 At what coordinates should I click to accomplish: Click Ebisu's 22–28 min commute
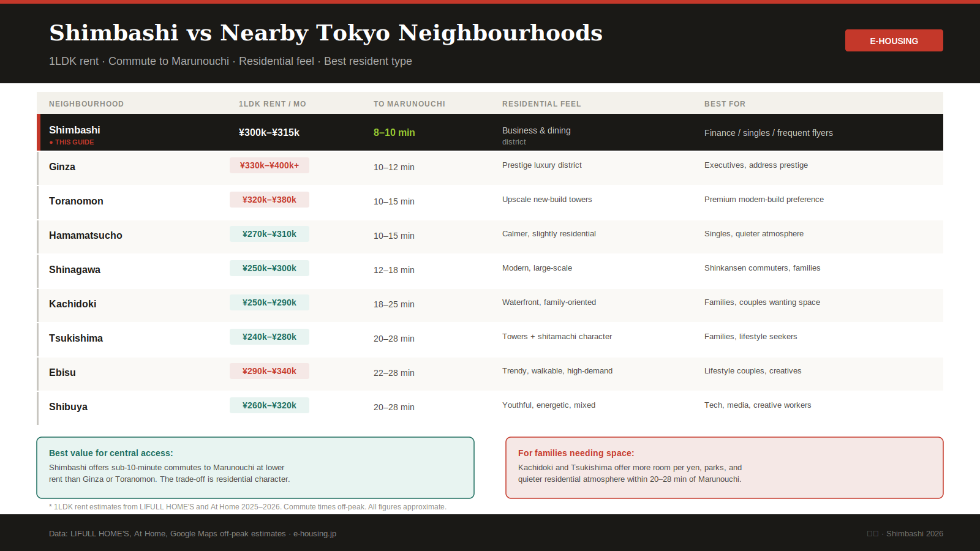pyautogui.click(x=394, y=373)
